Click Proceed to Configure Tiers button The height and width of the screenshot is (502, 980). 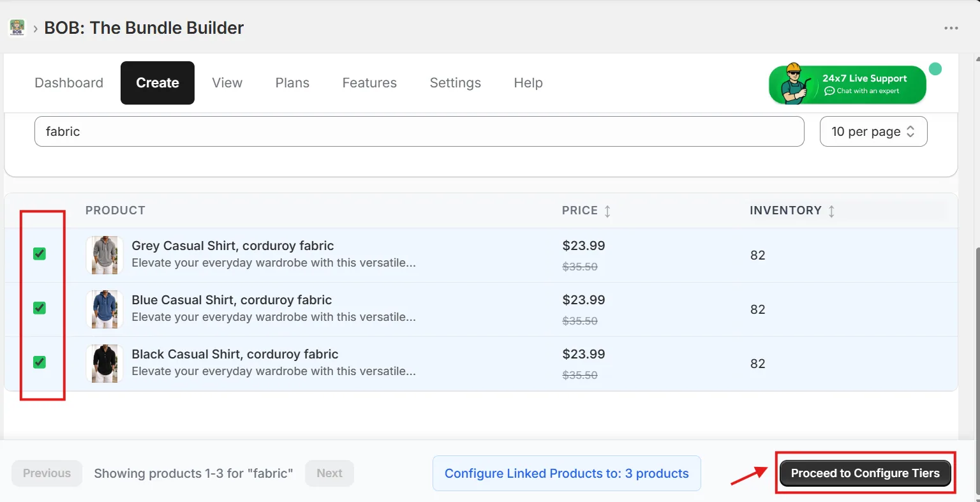tap(865, 473)
